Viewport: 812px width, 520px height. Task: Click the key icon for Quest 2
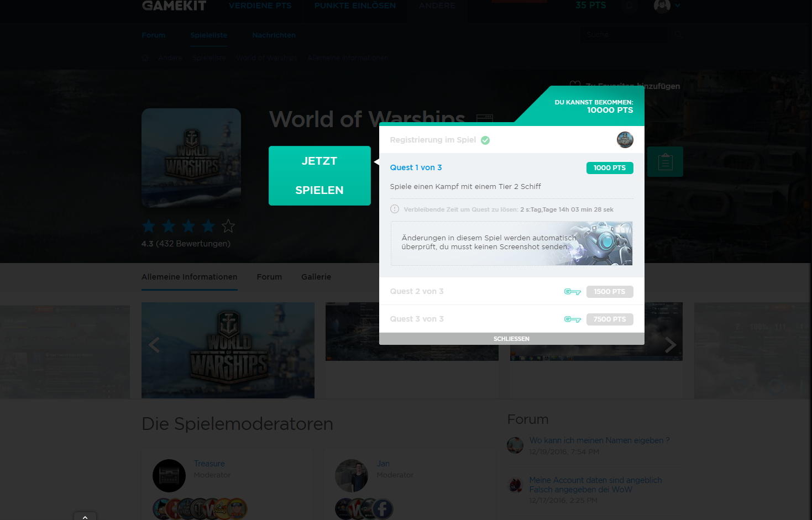tap(573, 291)
